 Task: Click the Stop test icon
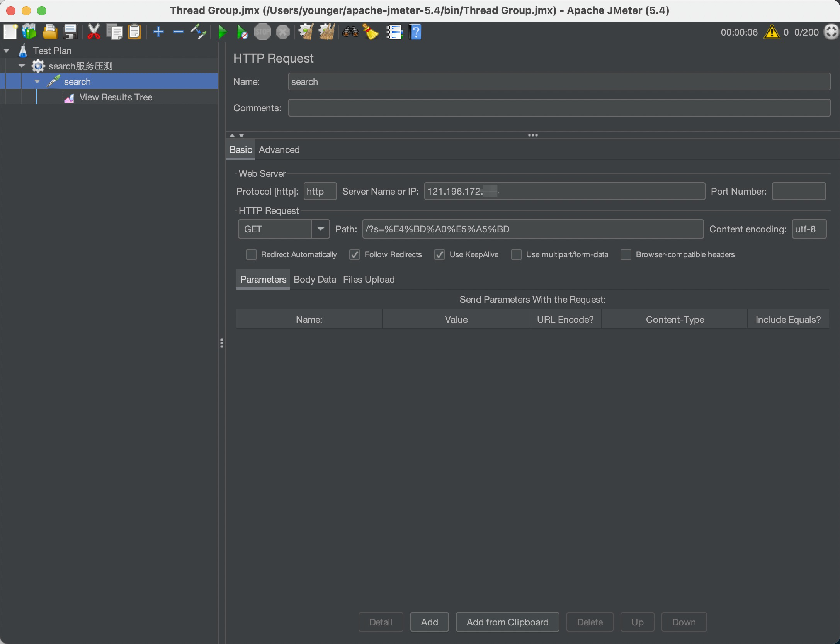point(263,32)
